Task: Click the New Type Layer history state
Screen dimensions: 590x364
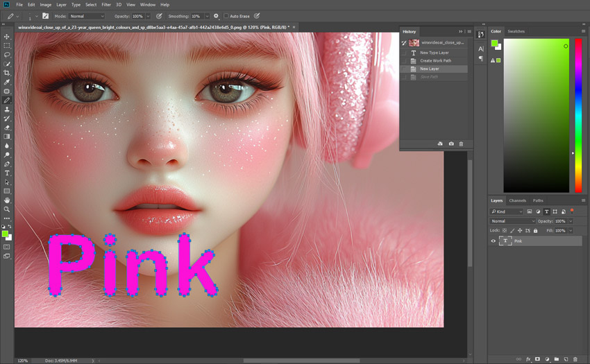Action: (434, 53)
